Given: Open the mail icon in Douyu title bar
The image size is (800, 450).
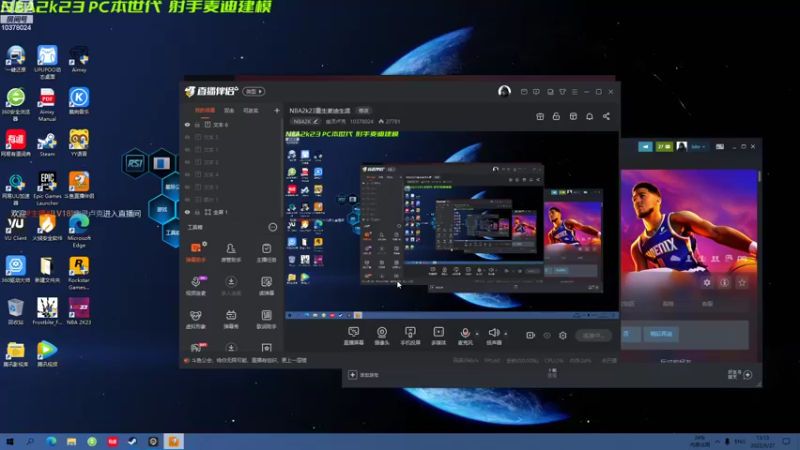Looking at the screenshot, I should (524, 92).
